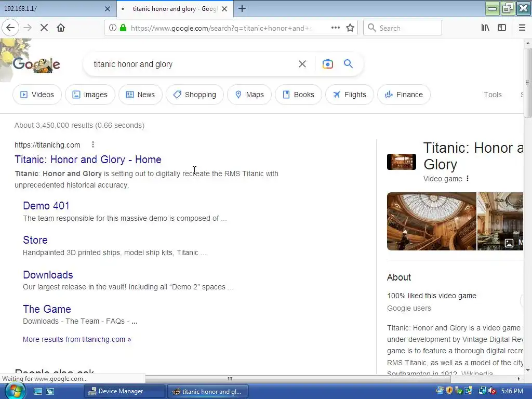Screen dimensions: 532x399
Task: Click the scroll down arrow
Action: pos(528,370)
